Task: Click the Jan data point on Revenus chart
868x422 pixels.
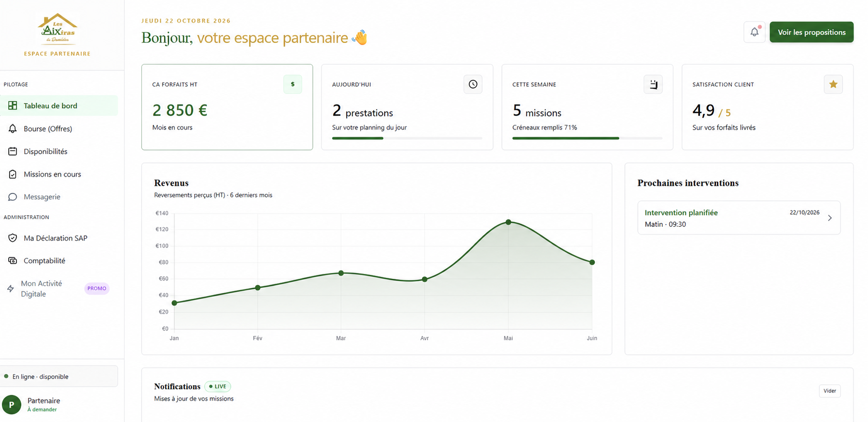Action: [174, 303]
